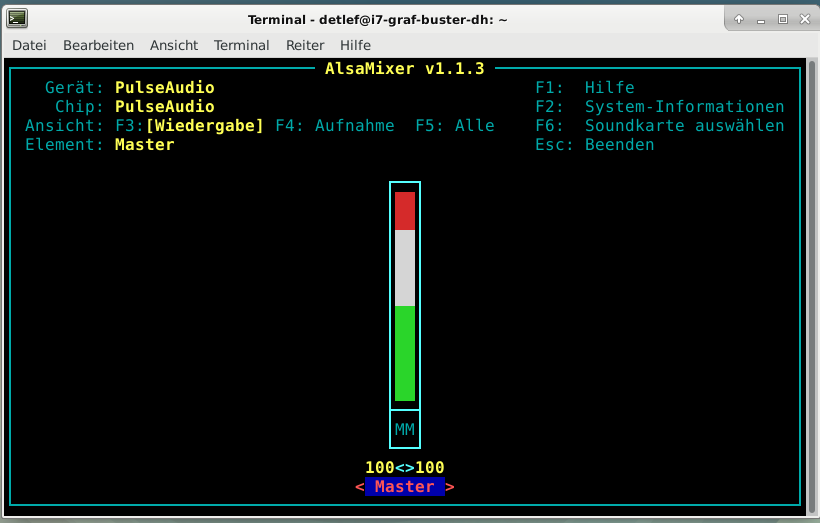The height and width of the screenshot is (523, 820).
Task: Click the right red arrow beside Master
Action: click(450, 487)
